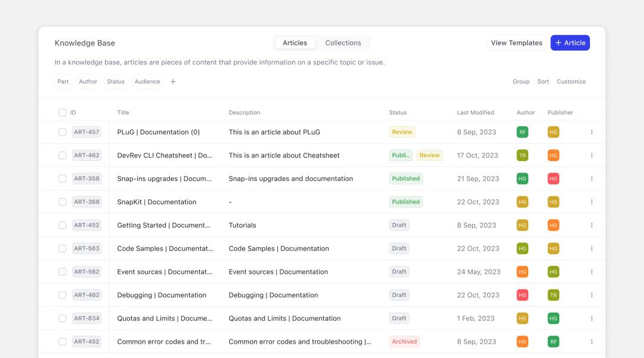Create a new article with + Article

[570, 43]
